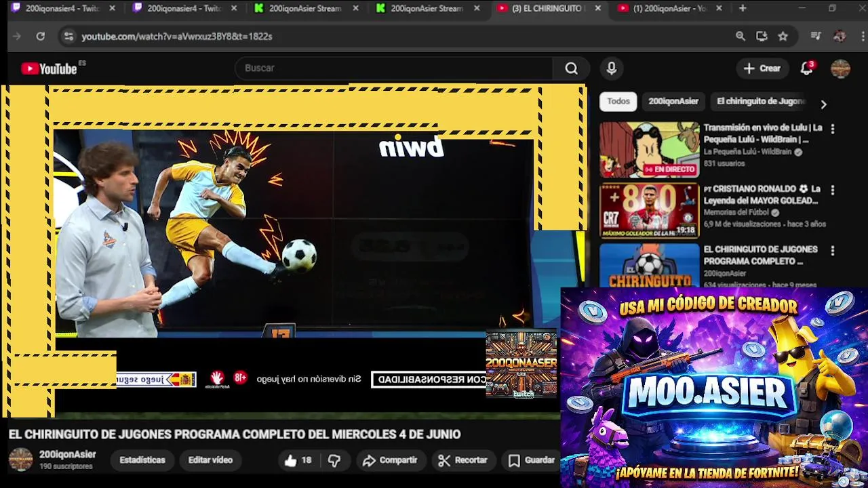Open the El Chiringuito suggested video thumbnail
The height and width of the screenshot is (488, 868).
coord(649,266)
